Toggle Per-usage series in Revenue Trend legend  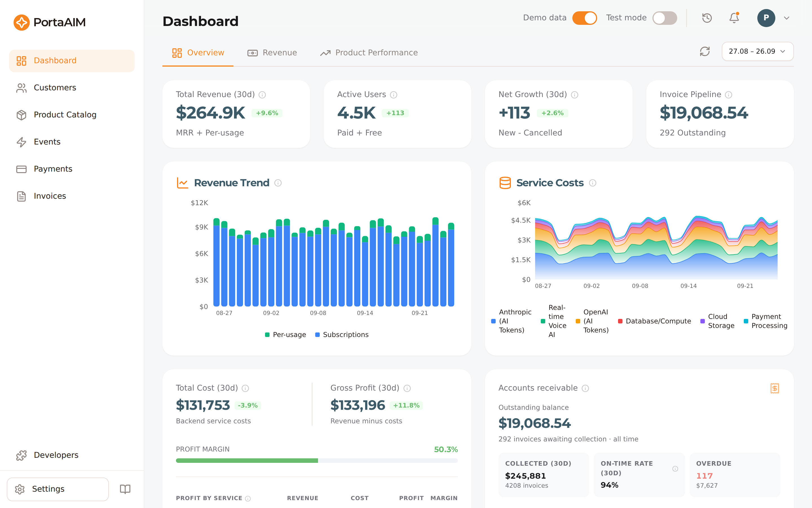click(x=285, y=335)
